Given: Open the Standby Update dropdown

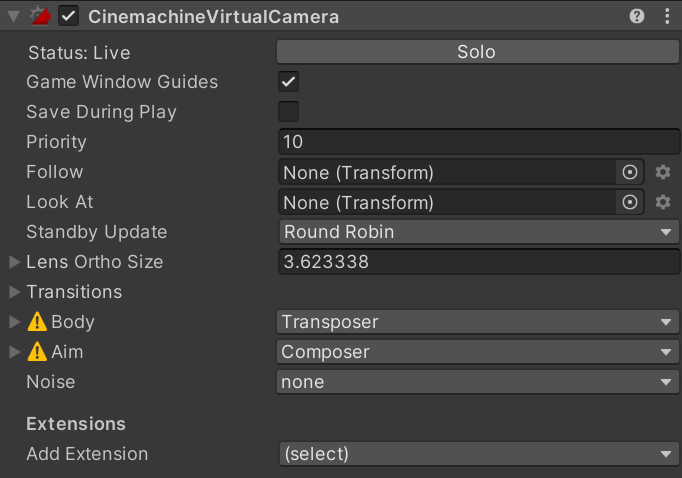Looking at the screenshot, I should coord(478,232).
